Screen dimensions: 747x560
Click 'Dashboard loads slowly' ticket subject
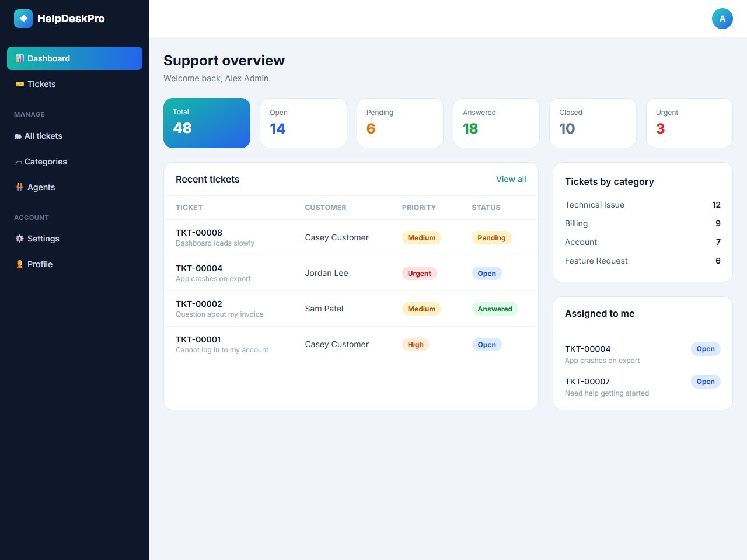point(215,243)
